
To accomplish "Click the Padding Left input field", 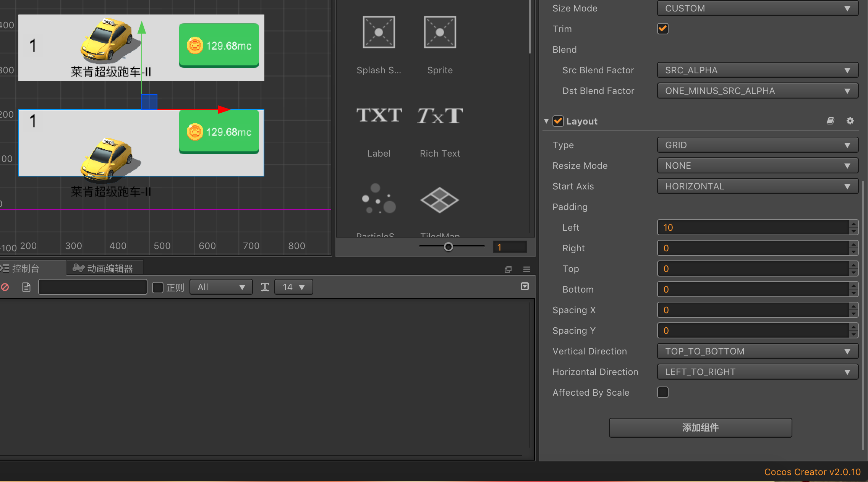I will (x=753, y=228).
